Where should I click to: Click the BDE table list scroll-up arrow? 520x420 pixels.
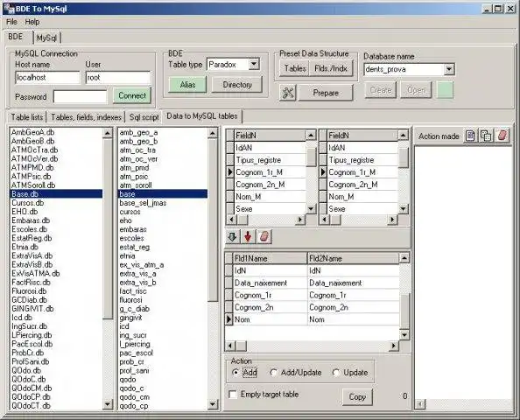[108, 133]
